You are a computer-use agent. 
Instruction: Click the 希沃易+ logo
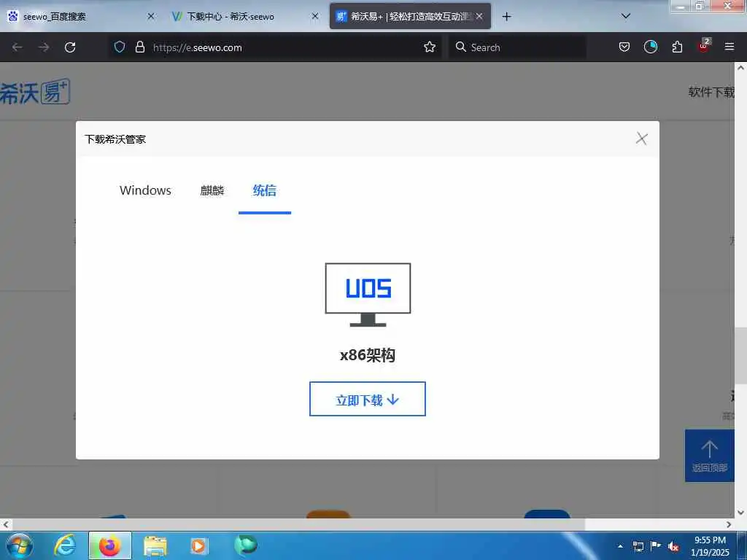tap(35, 91)
